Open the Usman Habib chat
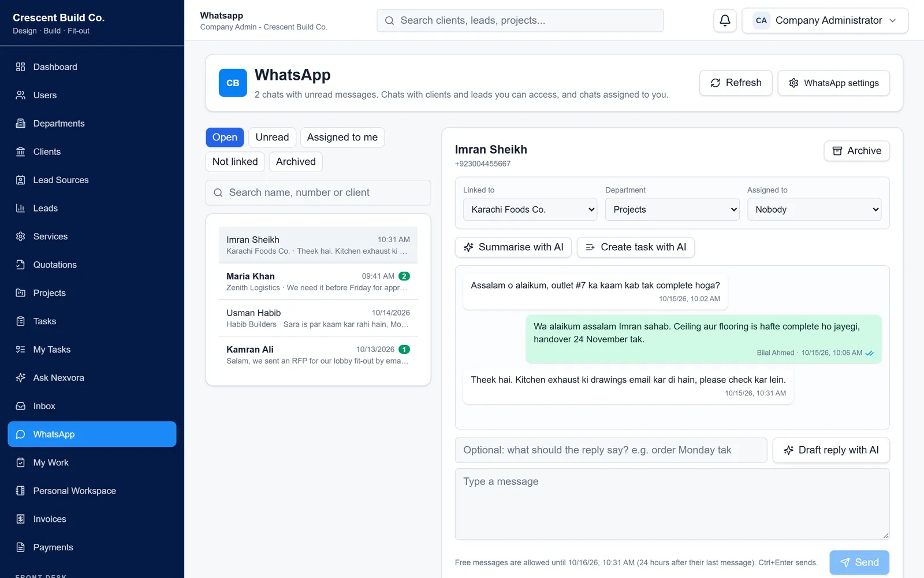 click(x=318, y=318)
